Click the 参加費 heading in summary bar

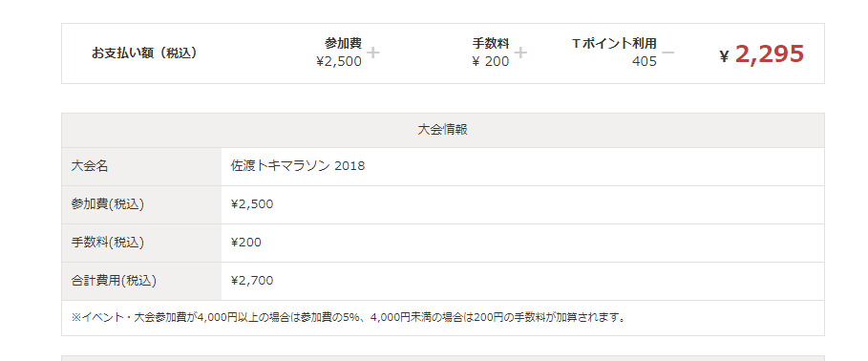click(x=343, y=44)
